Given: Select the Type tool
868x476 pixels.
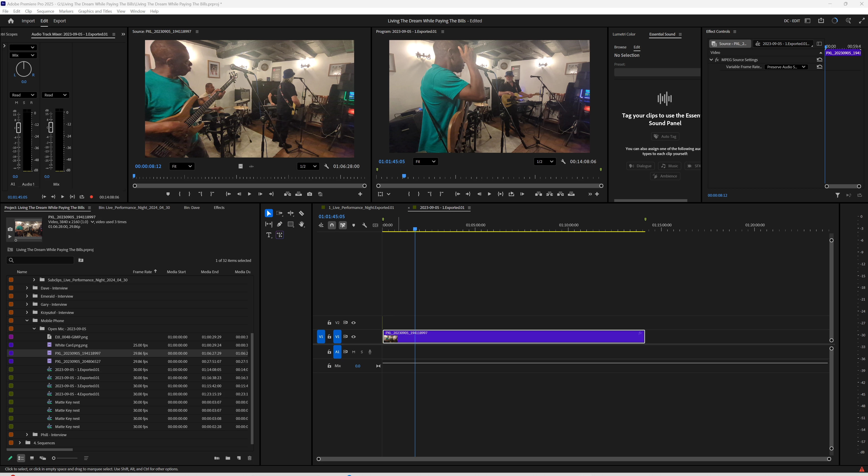Looking at the screenshot, I should coord(268,235).
